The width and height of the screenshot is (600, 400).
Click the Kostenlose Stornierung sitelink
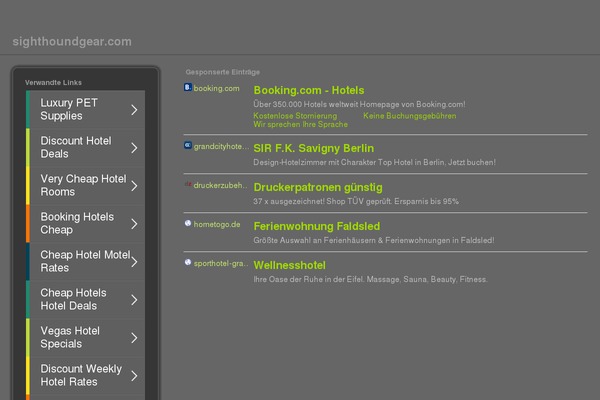pyautogui.click(x=295, y=116)
